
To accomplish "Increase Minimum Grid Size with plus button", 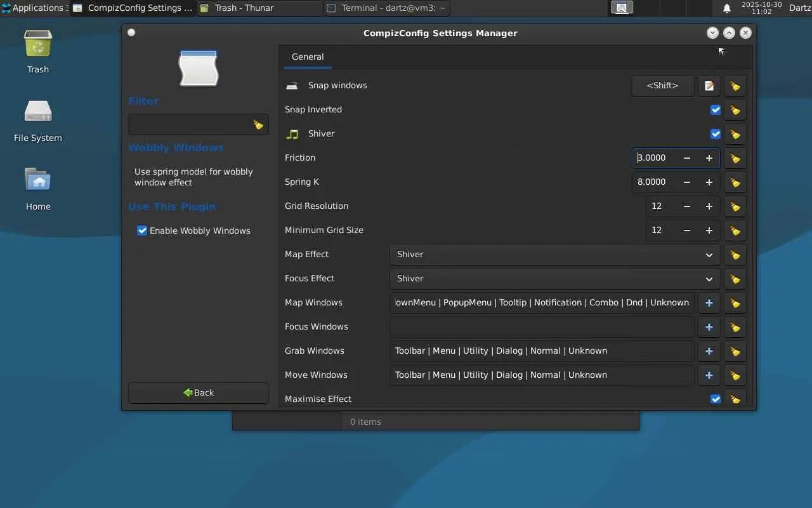I will [709, 231].
